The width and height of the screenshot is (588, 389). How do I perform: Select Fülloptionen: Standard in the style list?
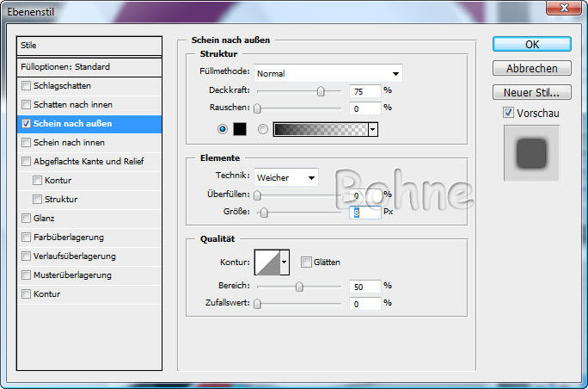pos(89,66)
